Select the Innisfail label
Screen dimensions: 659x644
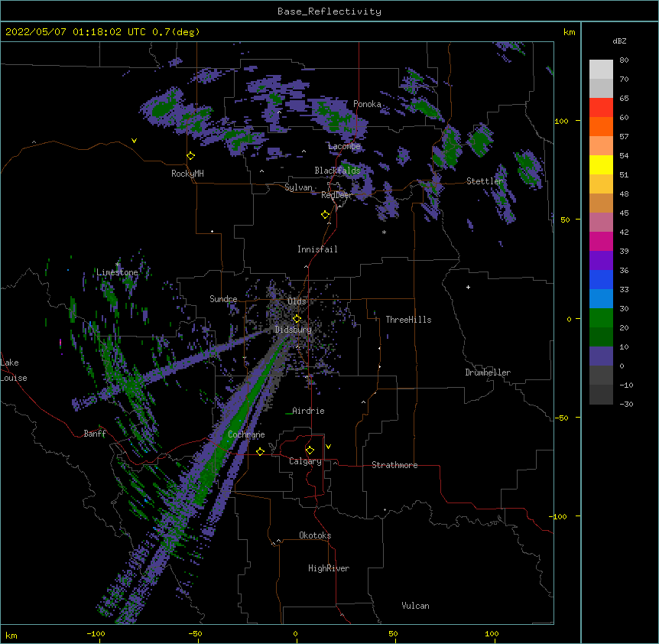point(317,249)
